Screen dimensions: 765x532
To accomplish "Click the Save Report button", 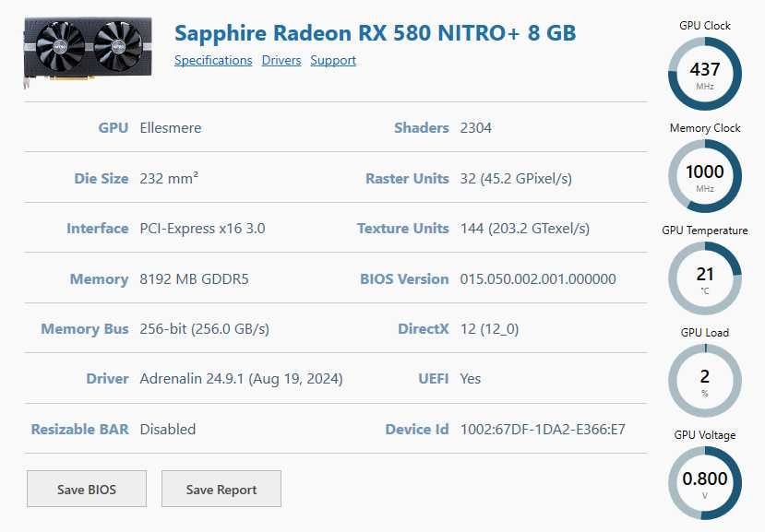I will pyautogui.click(x=221, y=489).
